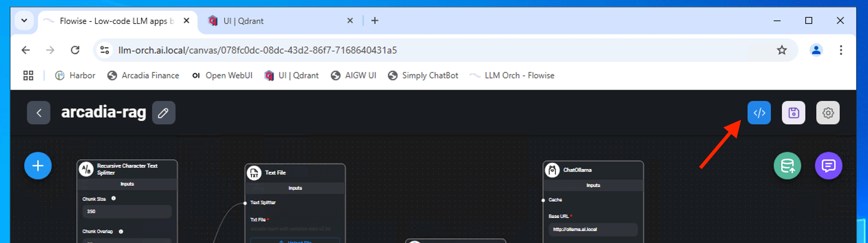Save the arcadia-rag chatflow
This screenshot has width=868, height=243.
click(x=793, y=113)
